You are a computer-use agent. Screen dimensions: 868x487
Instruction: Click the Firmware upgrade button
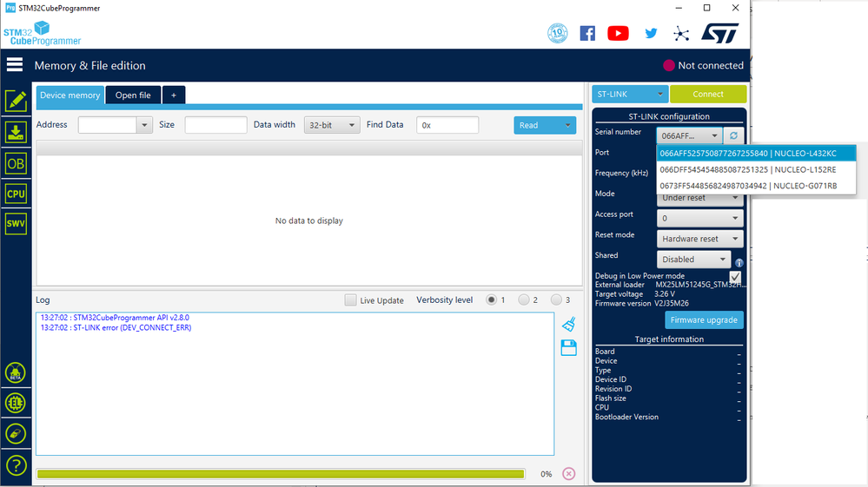pos(704,320)
